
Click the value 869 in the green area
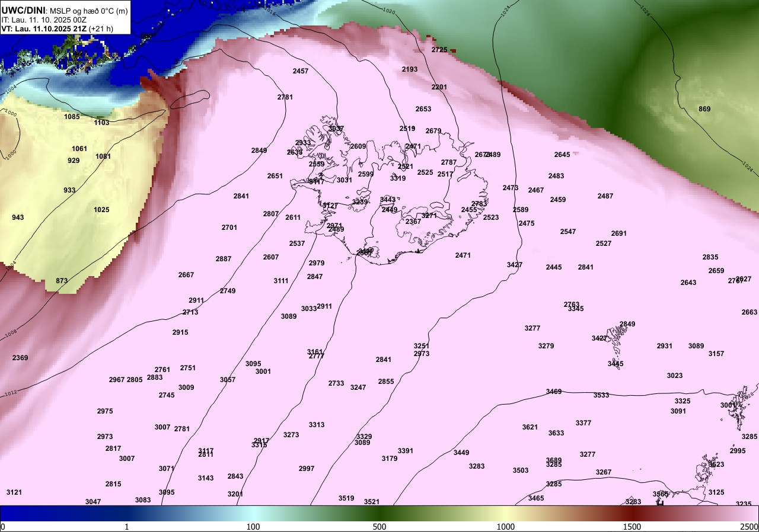point(704,109)
